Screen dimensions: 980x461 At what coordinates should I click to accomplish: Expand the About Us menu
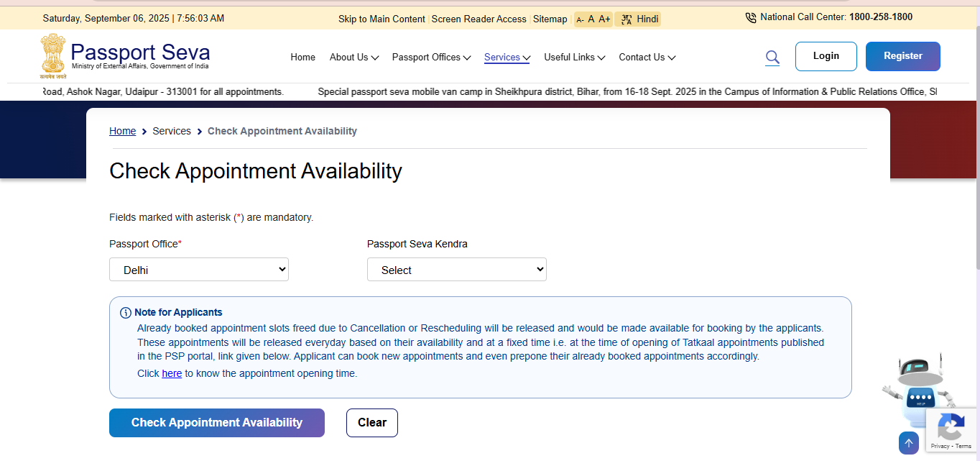353,58
